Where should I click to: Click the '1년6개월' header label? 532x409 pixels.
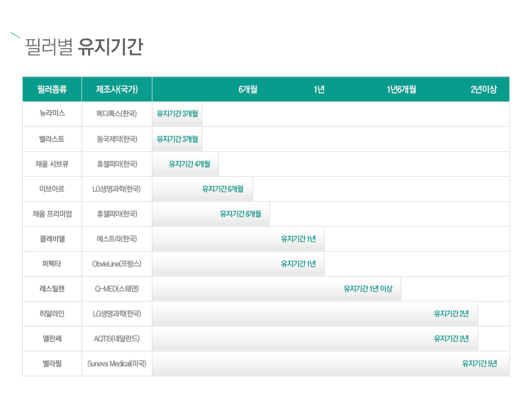tap(401, 89)
